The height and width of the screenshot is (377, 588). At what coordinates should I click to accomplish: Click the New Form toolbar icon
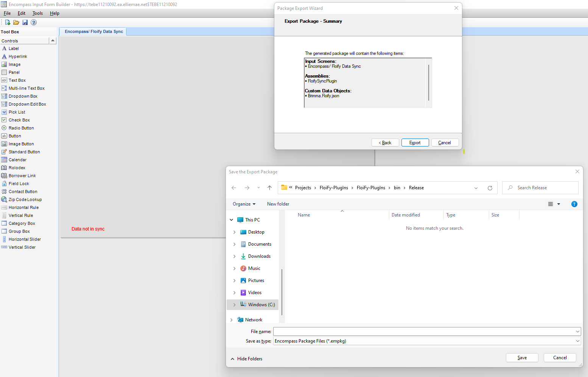8,22
